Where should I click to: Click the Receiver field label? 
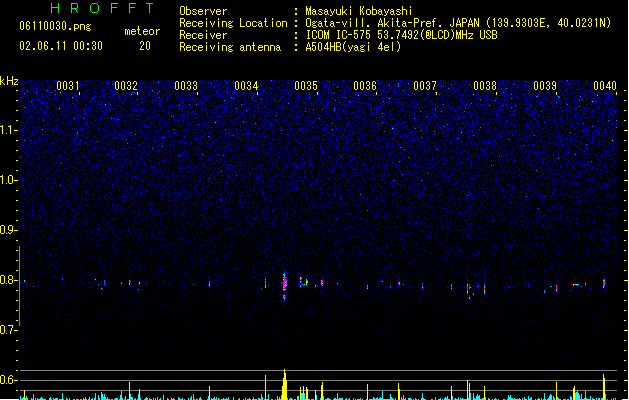pyautogui.click(x=203, y=35)
